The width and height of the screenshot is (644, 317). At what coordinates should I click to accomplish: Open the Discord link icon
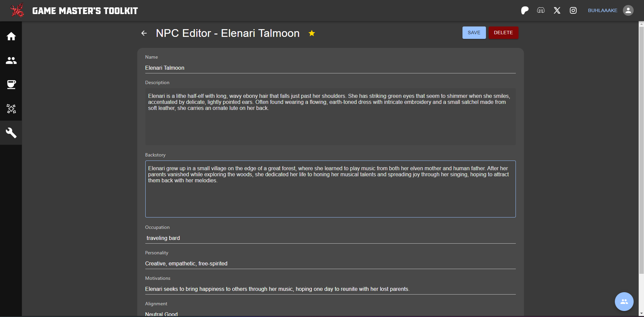point(541,10)
